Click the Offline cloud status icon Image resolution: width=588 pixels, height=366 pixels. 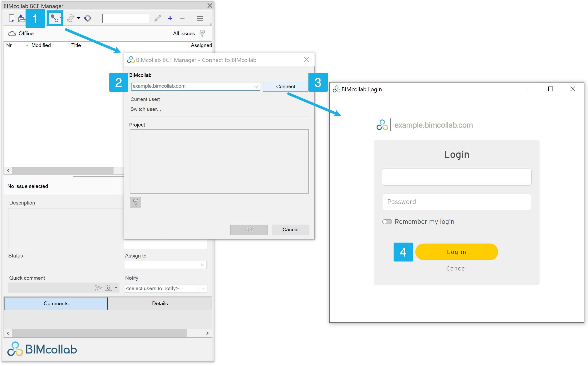click(x=12, y=34)
